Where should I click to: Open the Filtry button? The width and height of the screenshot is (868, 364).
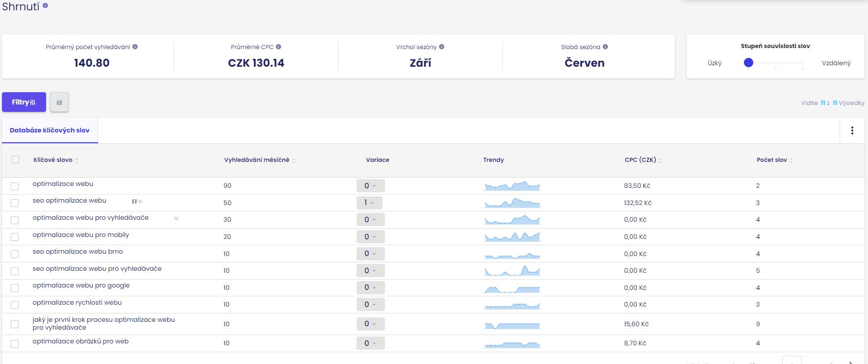tap(24, 103)
